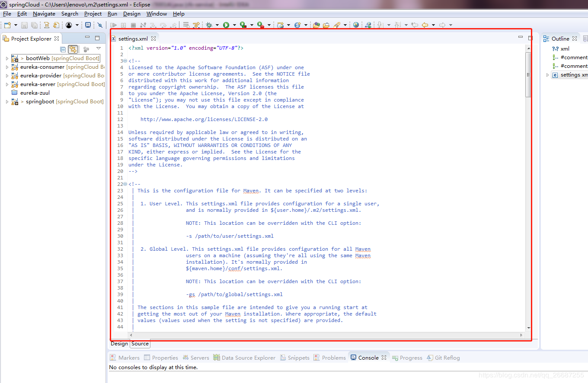Viewport: 588px width, 383px height.
Task: Click the Debug bug icon in toolbar
Action: coord(209,26)
